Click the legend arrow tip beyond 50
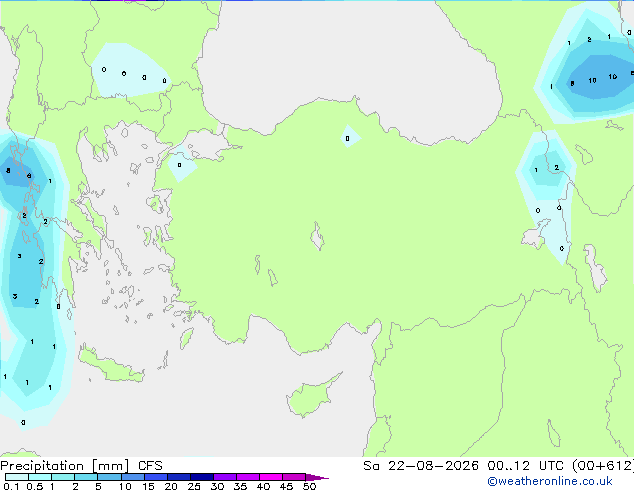 tap(317, 477)
